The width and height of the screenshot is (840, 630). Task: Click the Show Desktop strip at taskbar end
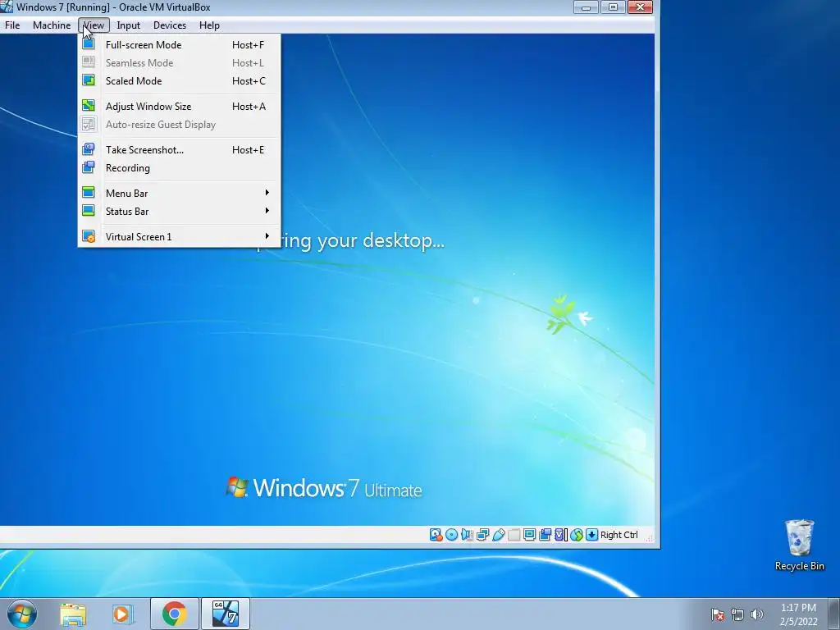point(834,614)
